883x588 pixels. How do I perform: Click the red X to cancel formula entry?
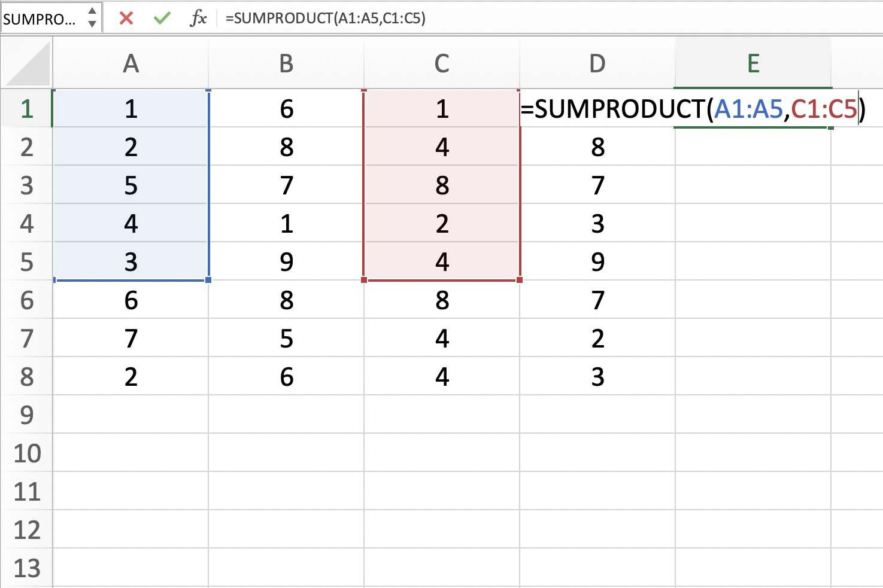point(125,18)
